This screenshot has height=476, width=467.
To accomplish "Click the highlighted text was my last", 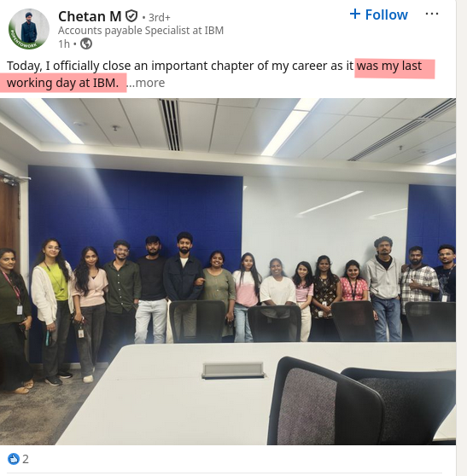I will [x=389, y=66].
